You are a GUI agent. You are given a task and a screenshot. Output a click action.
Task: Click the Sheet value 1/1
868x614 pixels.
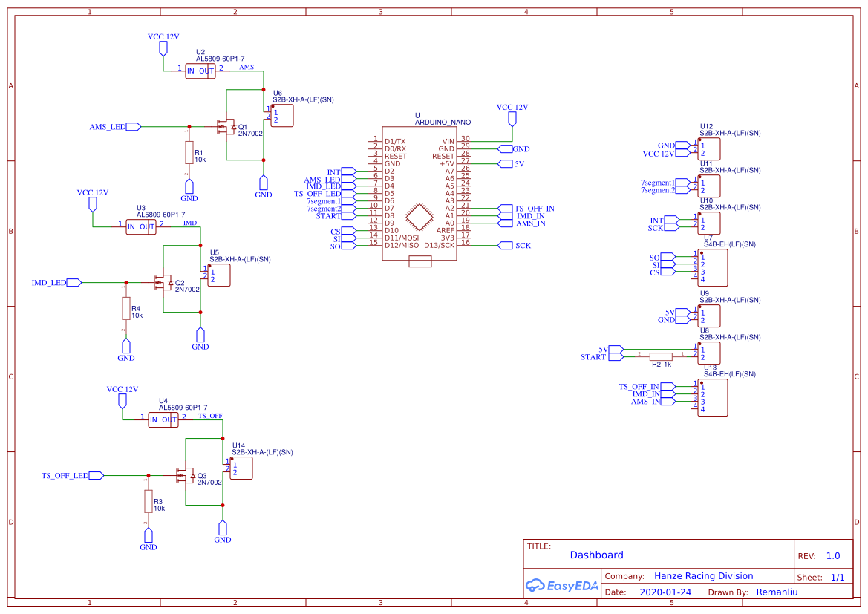tap(838, 577)
